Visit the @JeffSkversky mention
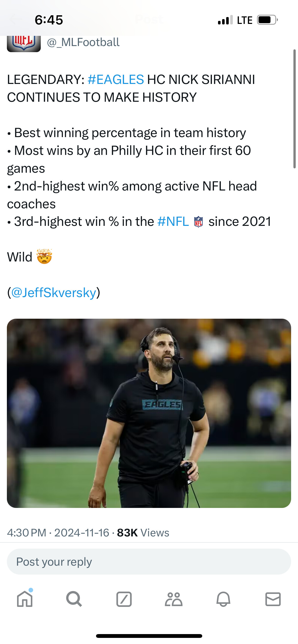 click(x=54, y=292)
